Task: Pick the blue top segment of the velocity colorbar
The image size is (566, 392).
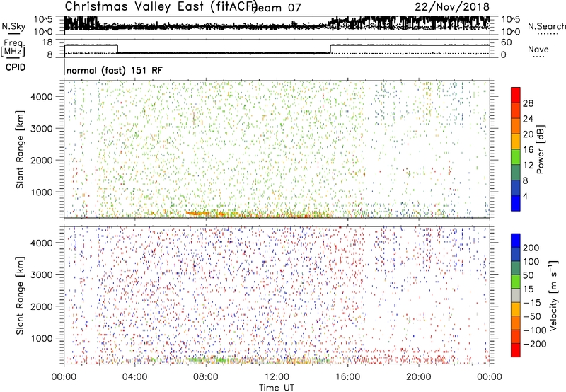Action: pyautogui.click(x=516, y=241)
